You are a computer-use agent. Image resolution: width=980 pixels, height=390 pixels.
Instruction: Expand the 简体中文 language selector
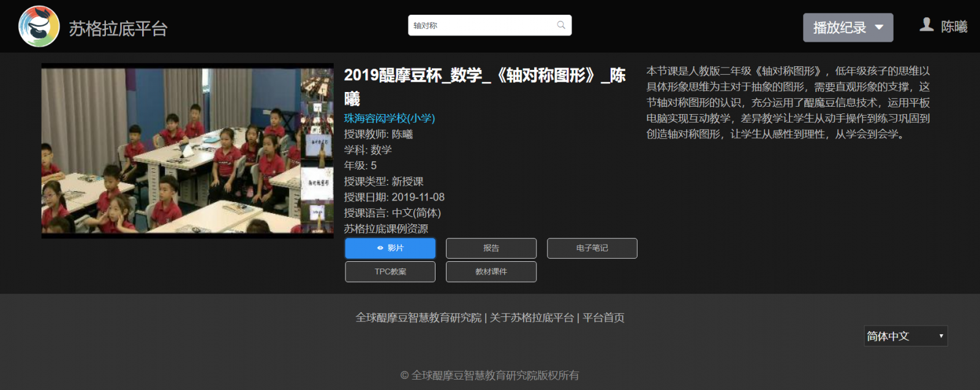click(x=905, y=336)
